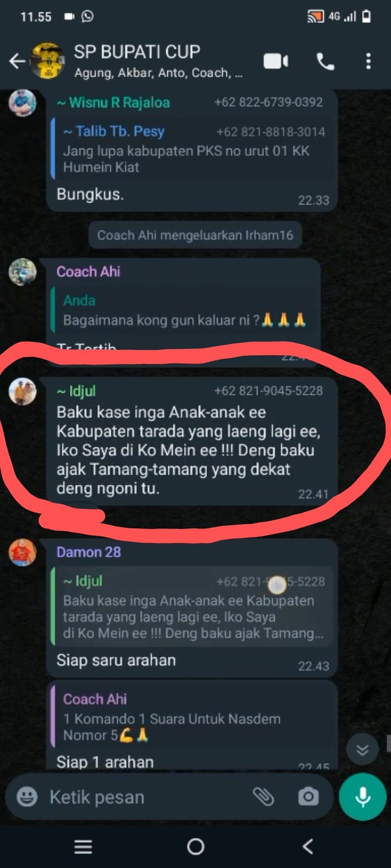Tap quoted Coach Ahi Nasdem message
Viewport: 391px width, 868px height.
tap(192, 716)
